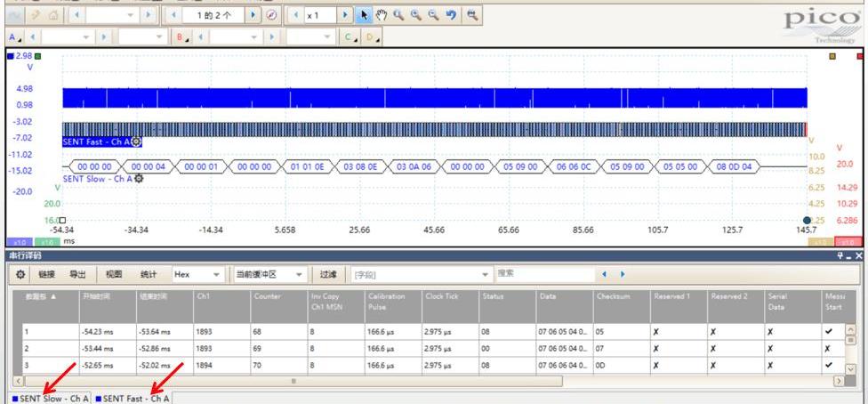Click the 视图 (View) button
The width and height of the screenshot is (868, 404).
[114, 274]
